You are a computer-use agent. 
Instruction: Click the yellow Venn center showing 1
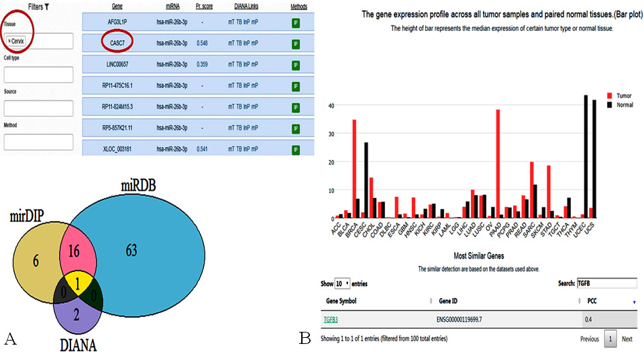click(77, 284)
